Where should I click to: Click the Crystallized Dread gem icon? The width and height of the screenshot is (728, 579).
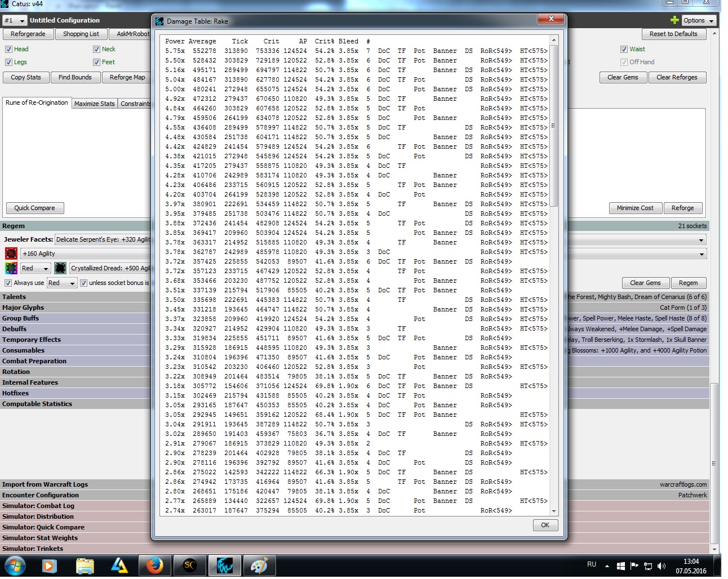tap(60, 268)
